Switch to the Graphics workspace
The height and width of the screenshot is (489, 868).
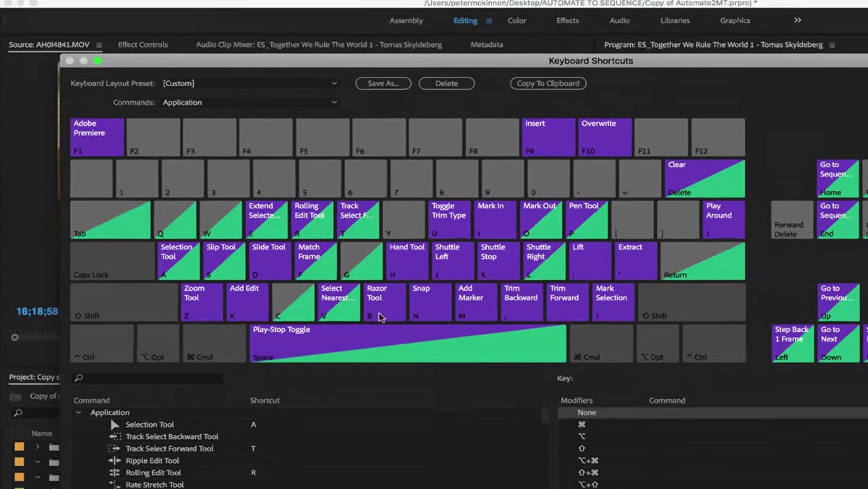pyautogui.click(x=734, y=21)
